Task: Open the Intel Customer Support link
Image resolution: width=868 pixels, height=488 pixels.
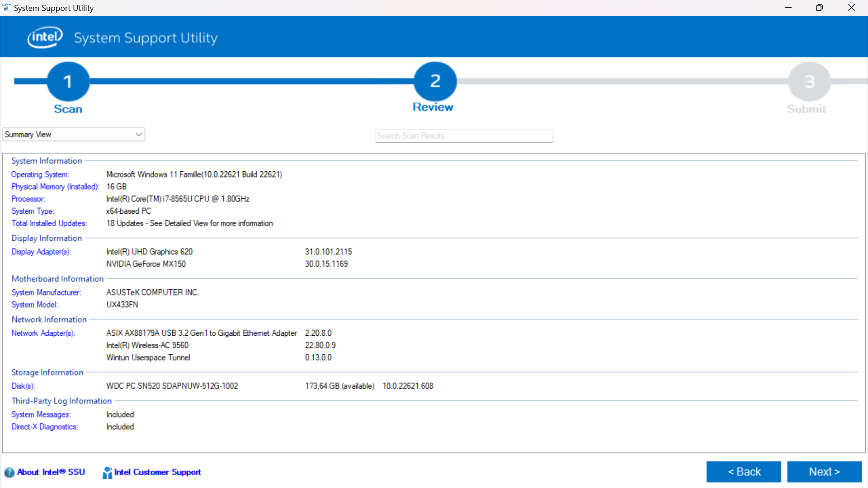Action: (x=157, y=472)
